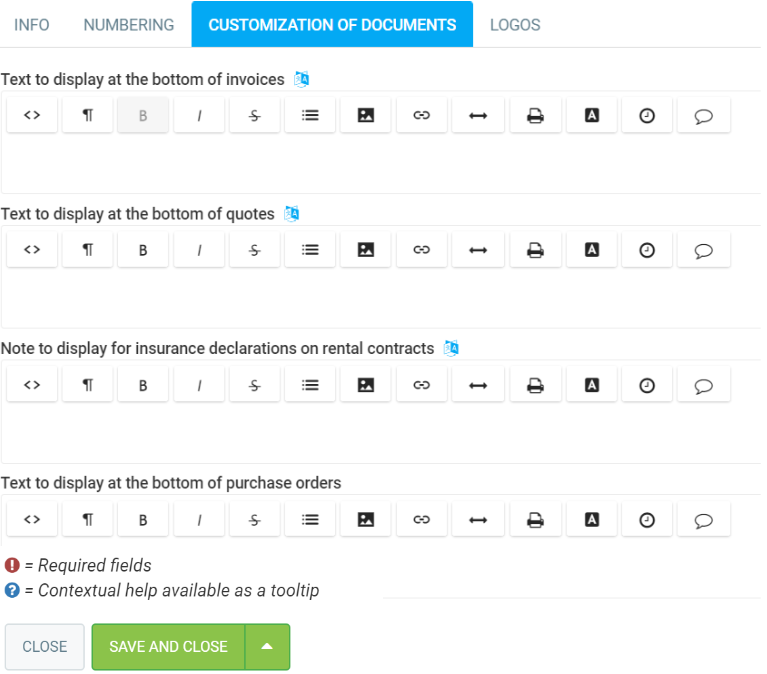Insert image in invoices footer editor
The image size is (767, 674).
(x=366, y=116)
